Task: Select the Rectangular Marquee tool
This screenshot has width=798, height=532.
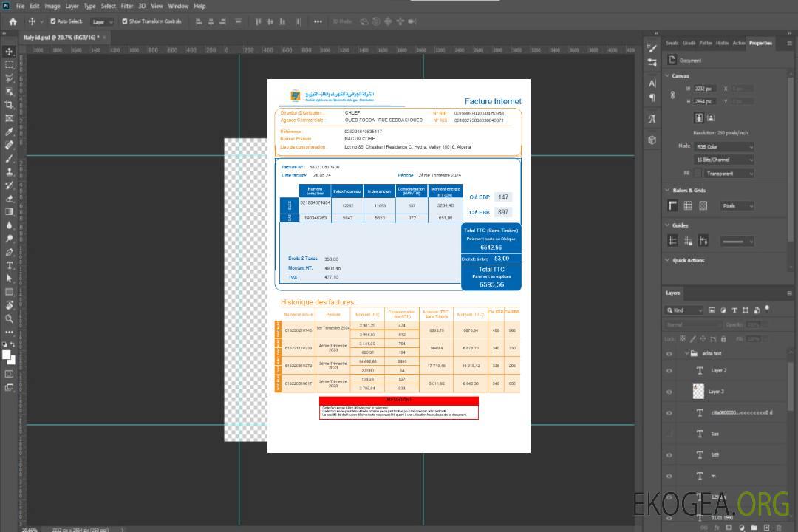Action: coord(10,64)
